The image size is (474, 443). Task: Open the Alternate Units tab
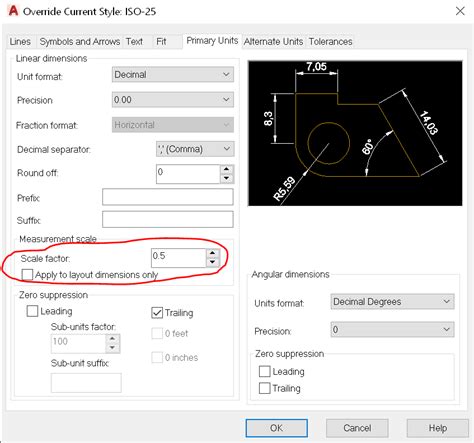pyautogui.click(x=273, y=41)
